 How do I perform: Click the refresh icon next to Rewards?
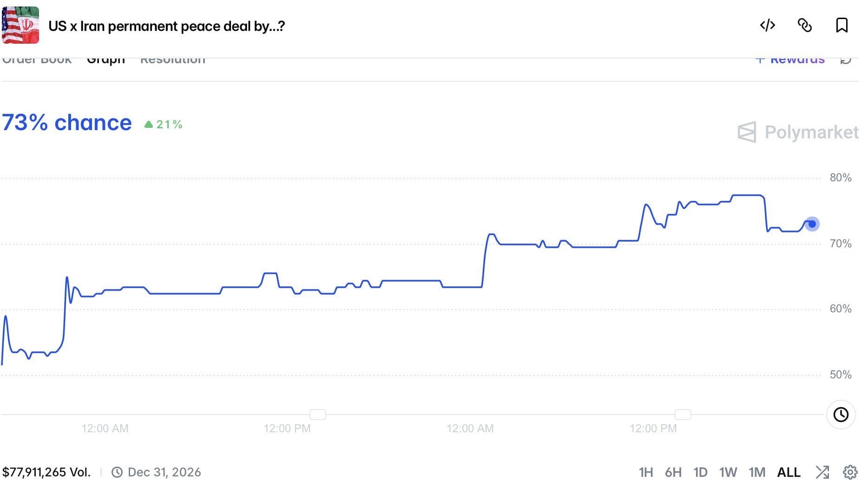(846, 59)
